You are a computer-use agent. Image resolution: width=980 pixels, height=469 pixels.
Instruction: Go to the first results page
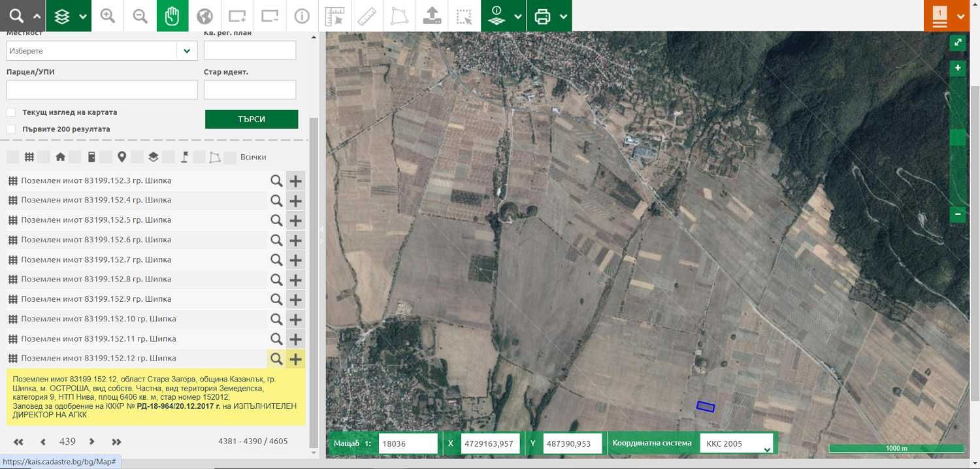tap(18, 442)
